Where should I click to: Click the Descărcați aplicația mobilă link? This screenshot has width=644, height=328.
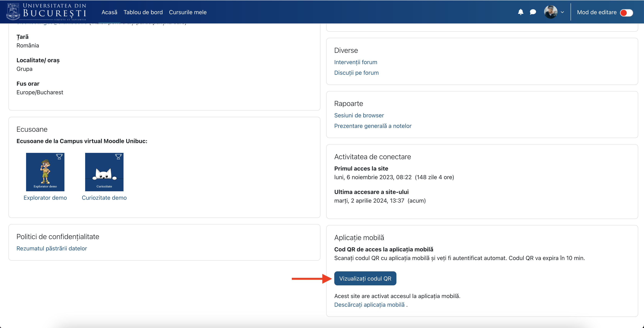(369, 305)
